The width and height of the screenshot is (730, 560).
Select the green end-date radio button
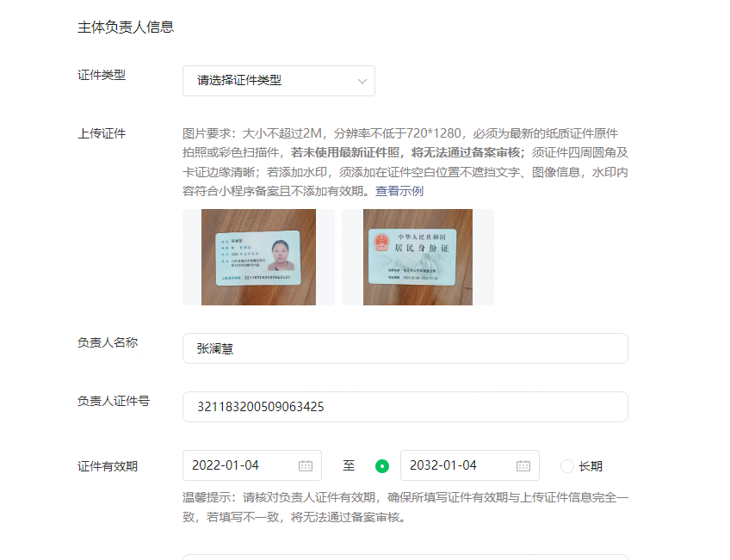point(382,466)
